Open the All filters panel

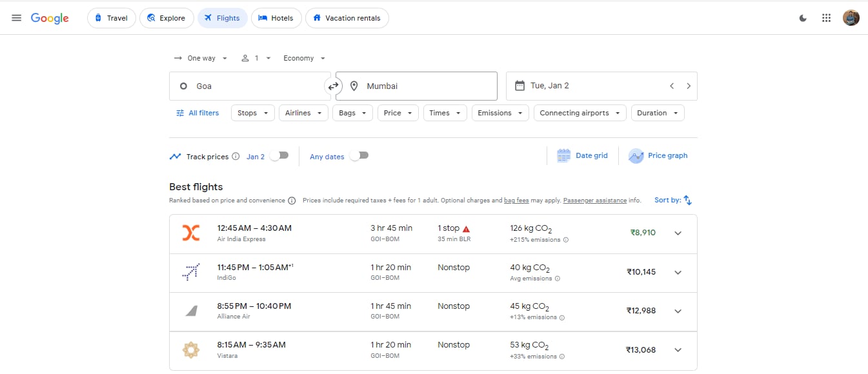point(197,113)
